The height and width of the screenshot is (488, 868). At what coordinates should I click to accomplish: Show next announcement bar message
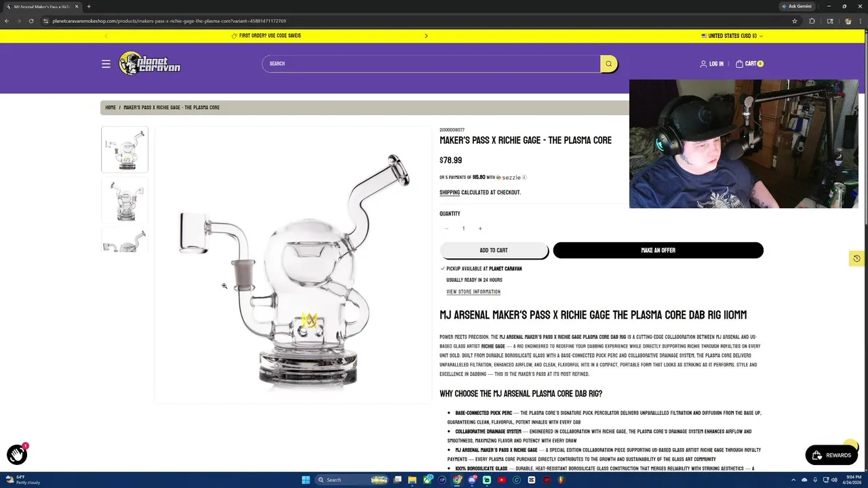426,36
